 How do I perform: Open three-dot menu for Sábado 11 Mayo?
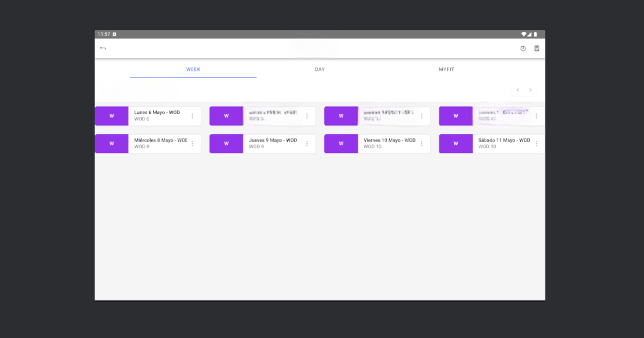[x=536, y=144]
